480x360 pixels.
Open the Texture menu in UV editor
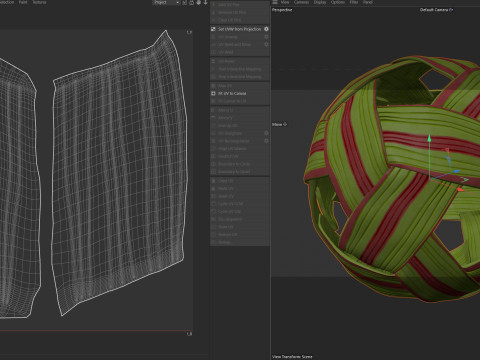[x=39, y=2]
